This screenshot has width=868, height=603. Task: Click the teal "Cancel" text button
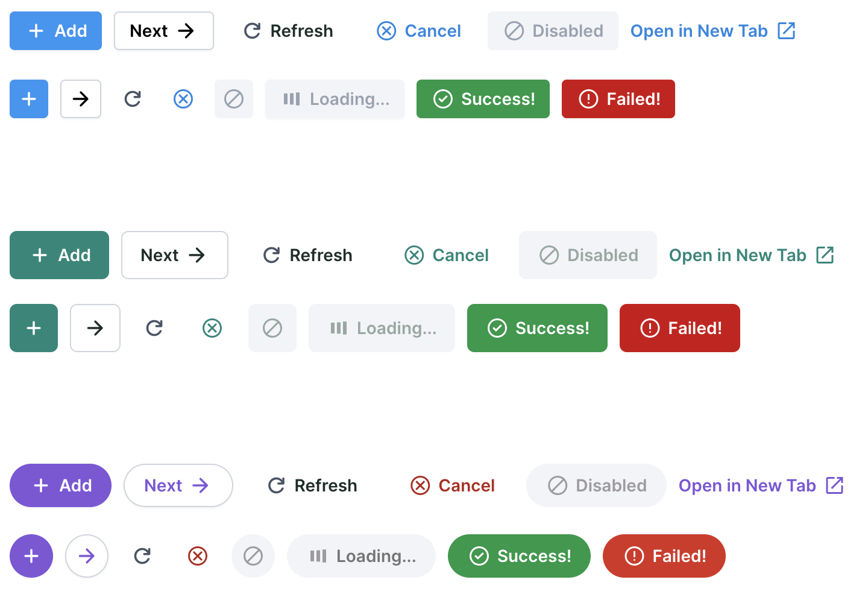tap(447, 255)
